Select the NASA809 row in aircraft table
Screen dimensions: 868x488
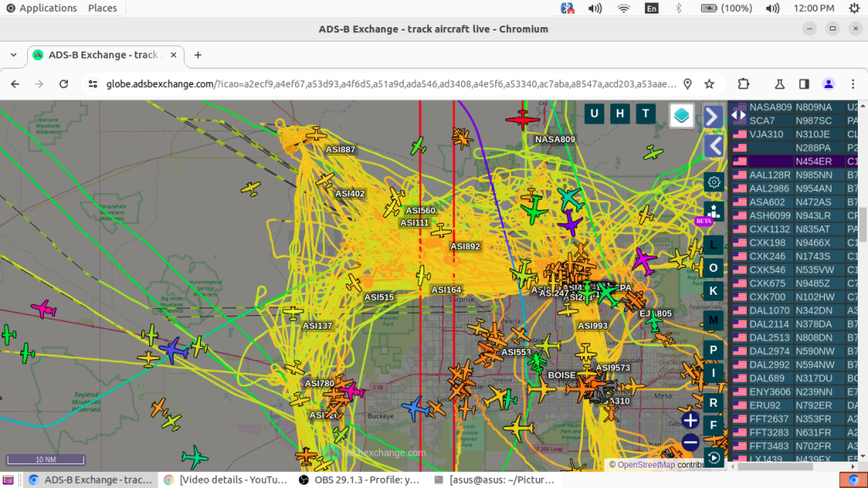pos(795,108)
